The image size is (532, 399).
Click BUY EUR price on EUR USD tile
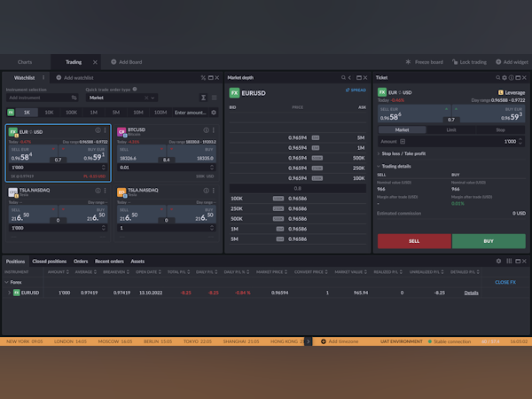click(x=83, y=154)
